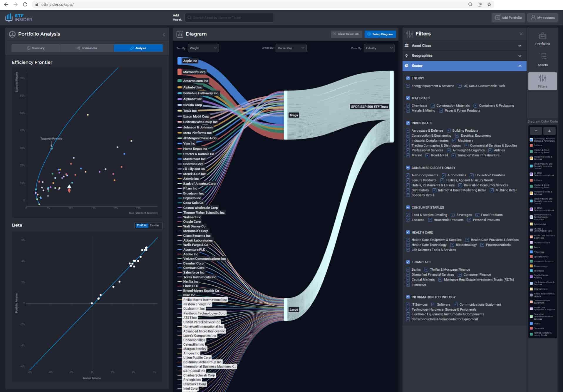Viewport: 563px width, 392px height.
Task: Toggle the Pharmaceuticals industry checkbox
Action: [482, 245]
